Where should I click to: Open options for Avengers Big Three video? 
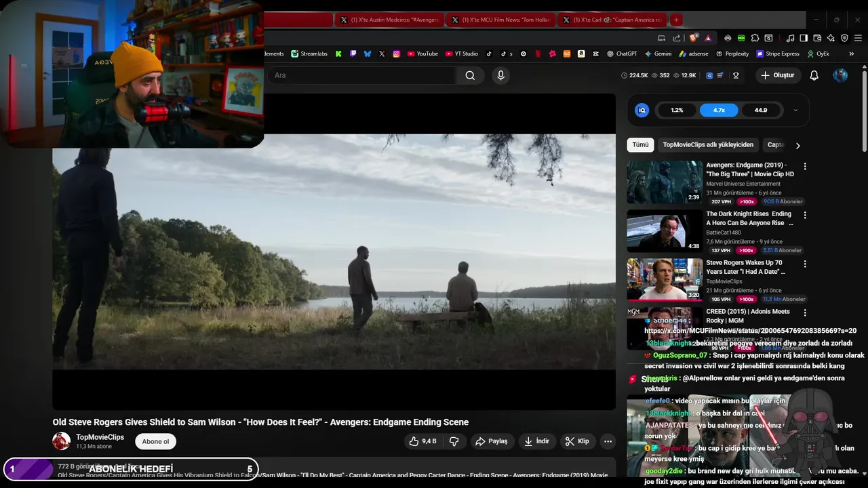coord(805,166)
